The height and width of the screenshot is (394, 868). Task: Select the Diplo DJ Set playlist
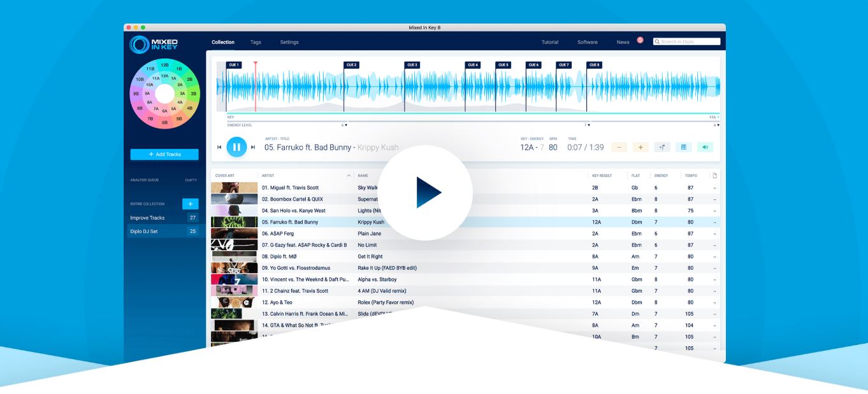tap(164, 231)
